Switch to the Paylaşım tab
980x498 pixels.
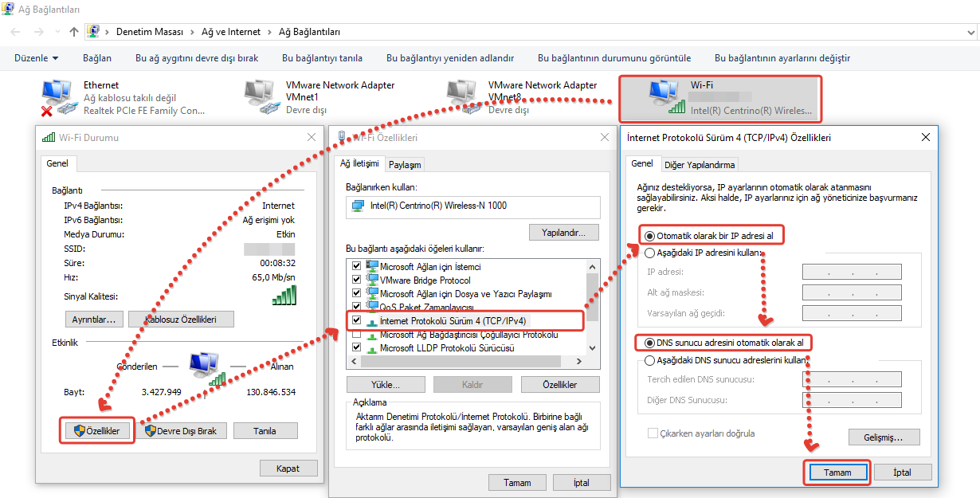pyautogui.click(x=405, y=165)
